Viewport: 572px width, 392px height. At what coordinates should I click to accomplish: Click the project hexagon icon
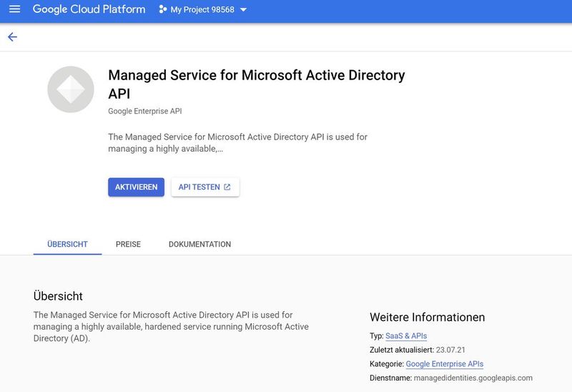[x=163, y=9]
